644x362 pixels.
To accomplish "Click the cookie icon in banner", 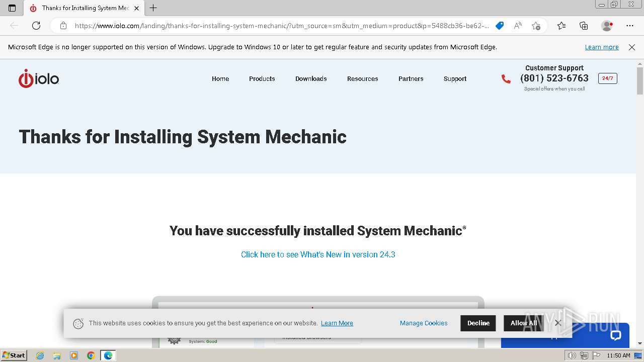I will 78,323.
